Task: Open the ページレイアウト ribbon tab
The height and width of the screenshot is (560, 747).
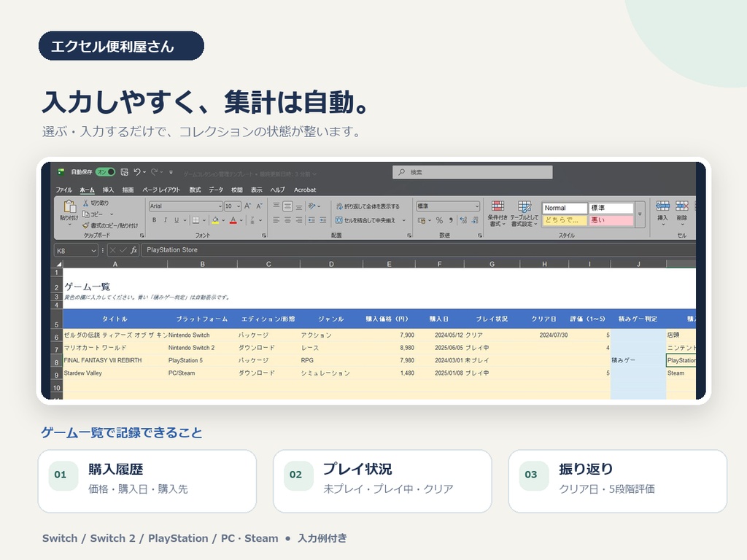Action: [x=161, y=190]
